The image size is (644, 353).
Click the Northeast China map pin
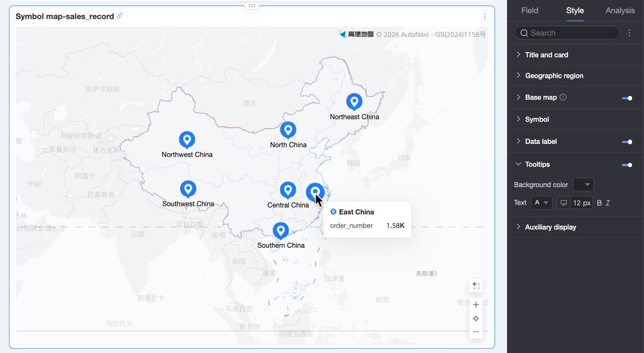[x=354, y=102]
